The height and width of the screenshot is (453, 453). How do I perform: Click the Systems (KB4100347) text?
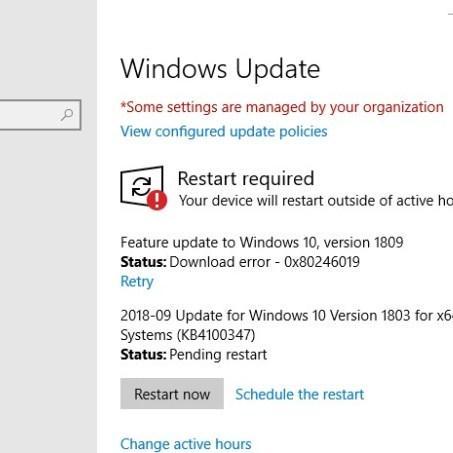188,335
